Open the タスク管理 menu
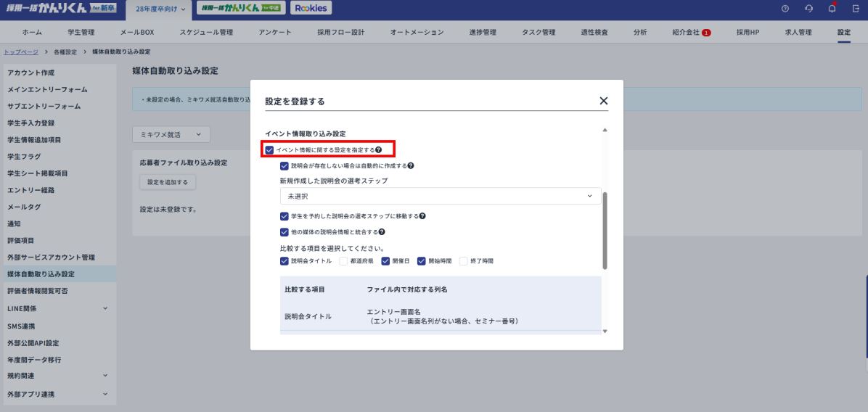Image resolution: width=868 pixels, height=412 pixels. click(539, 32)
